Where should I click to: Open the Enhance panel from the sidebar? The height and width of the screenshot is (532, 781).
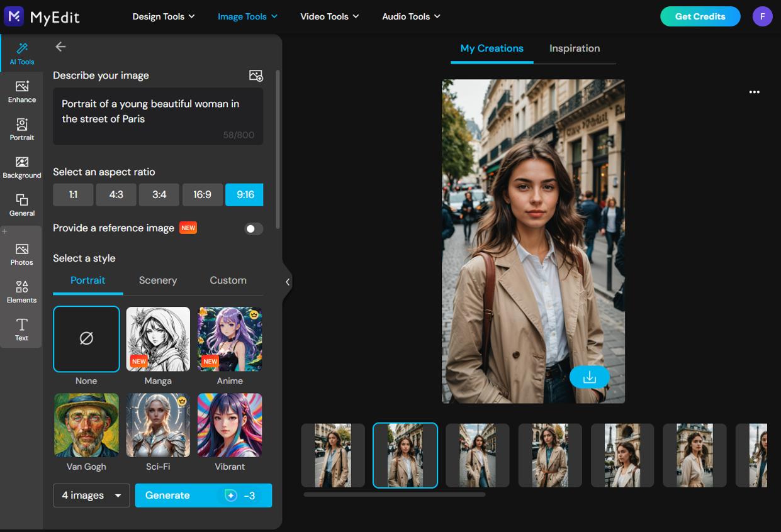pos(21,92)
